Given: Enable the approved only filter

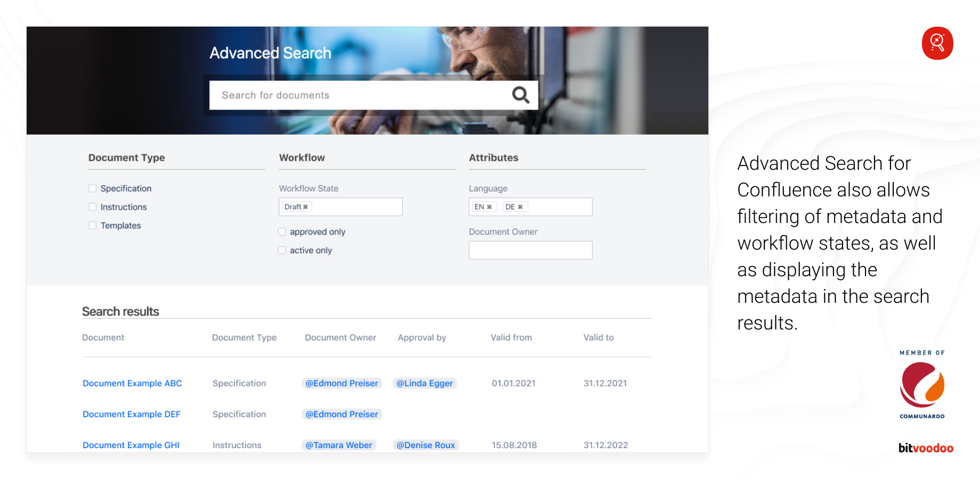Looking at the screenshot, I should coord(282,232).
